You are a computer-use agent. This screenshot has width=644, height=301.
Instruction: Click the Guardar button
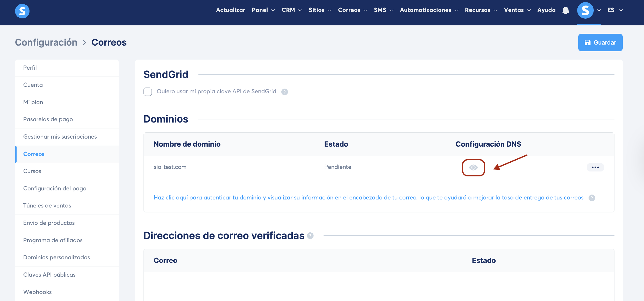tap(600, 42)
